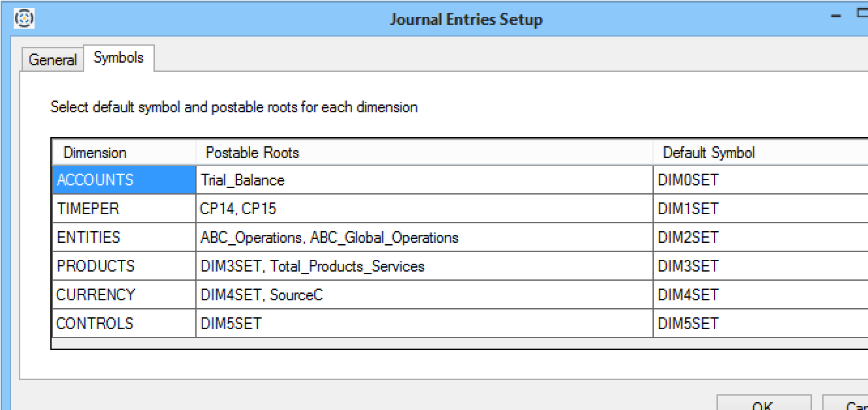Click the application icon in title bar
The width and height of the screenshot is (868, 410).
click(x=24, y=18)
